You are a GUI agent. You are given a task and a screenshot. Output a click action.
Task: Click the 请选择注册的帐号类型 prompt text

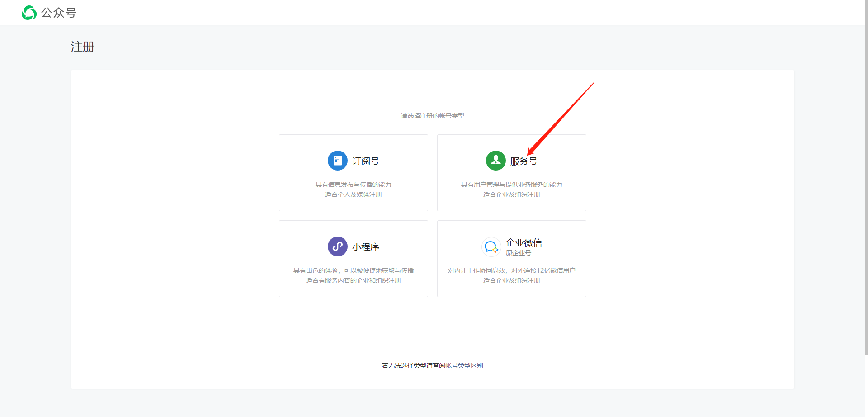coord(433,116)
